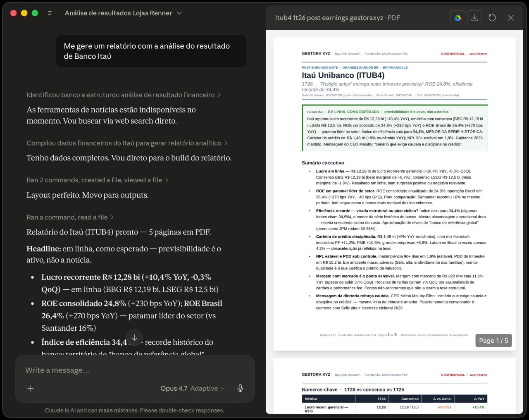Click the "Headline:" line in the chat reply
The width and height of the screenshot is (529, 420).
pyautogui.click(x=124, y=254)
